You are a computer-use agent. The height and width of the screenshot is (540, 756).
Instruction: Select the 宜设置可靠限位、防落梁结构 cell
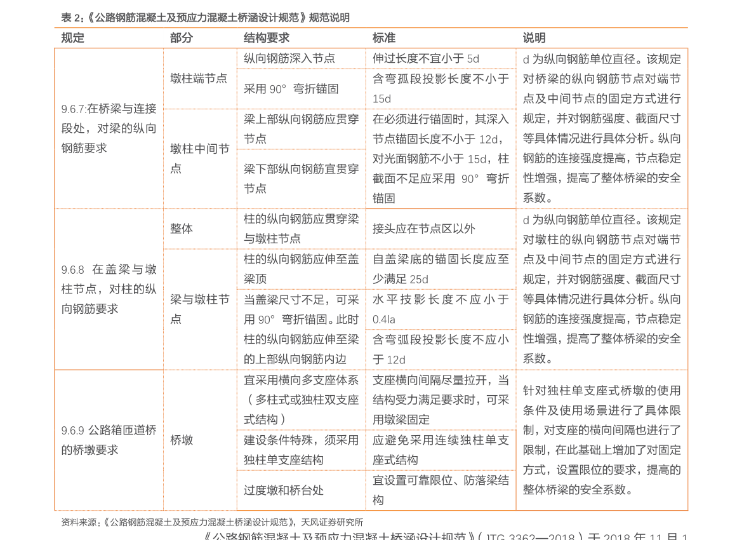coord(441,490)
